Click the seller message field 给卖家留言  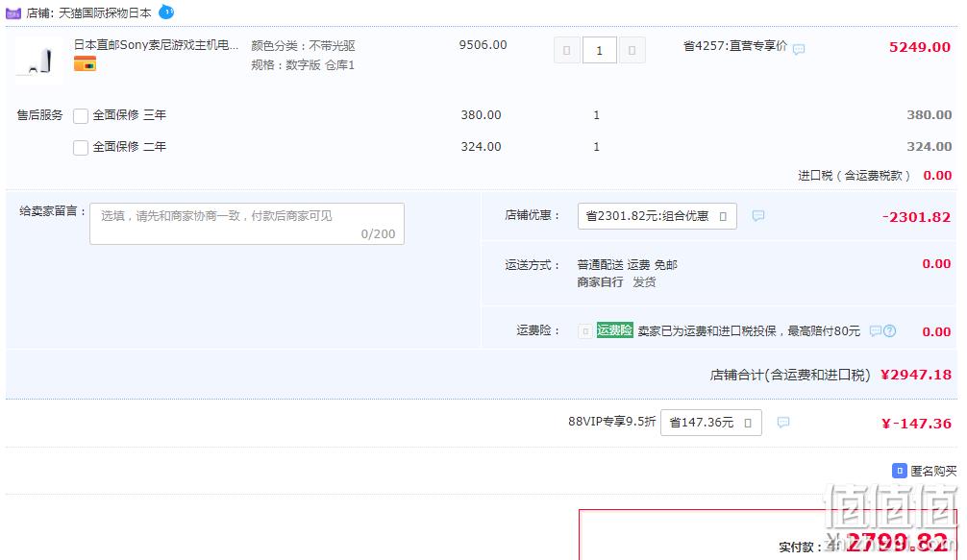point(247,224)
